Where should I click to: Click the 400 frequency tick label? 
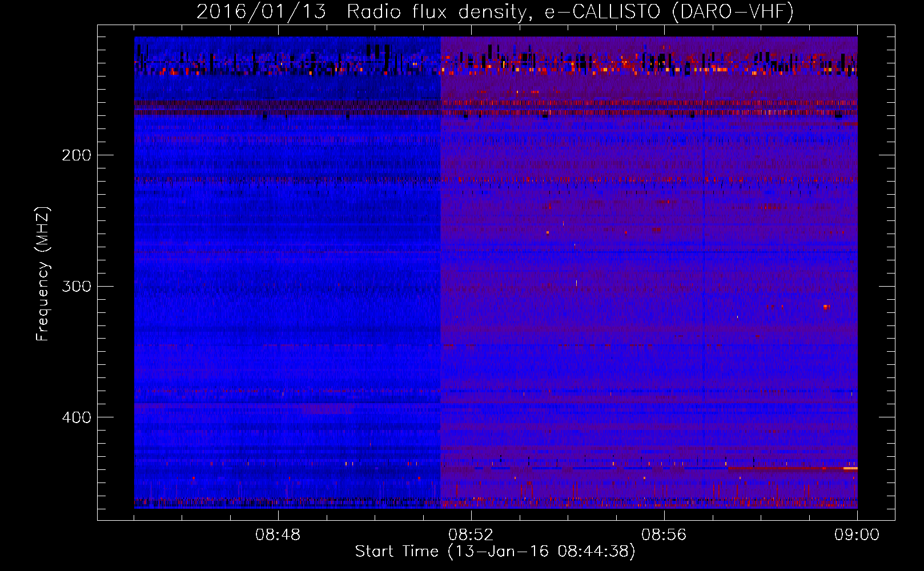click(x=76, y=417)
